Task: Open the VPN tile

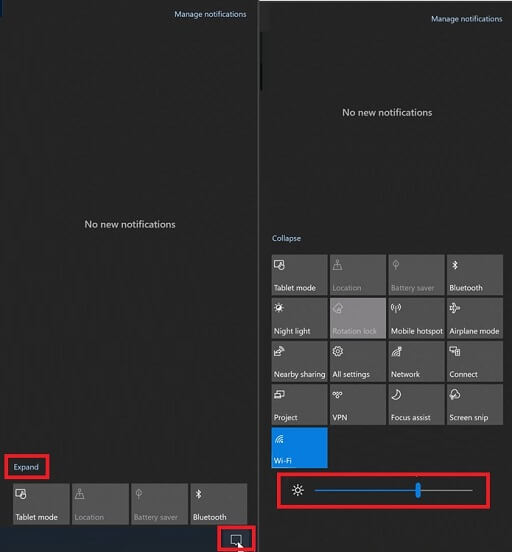Action: [x=358, y=405]
